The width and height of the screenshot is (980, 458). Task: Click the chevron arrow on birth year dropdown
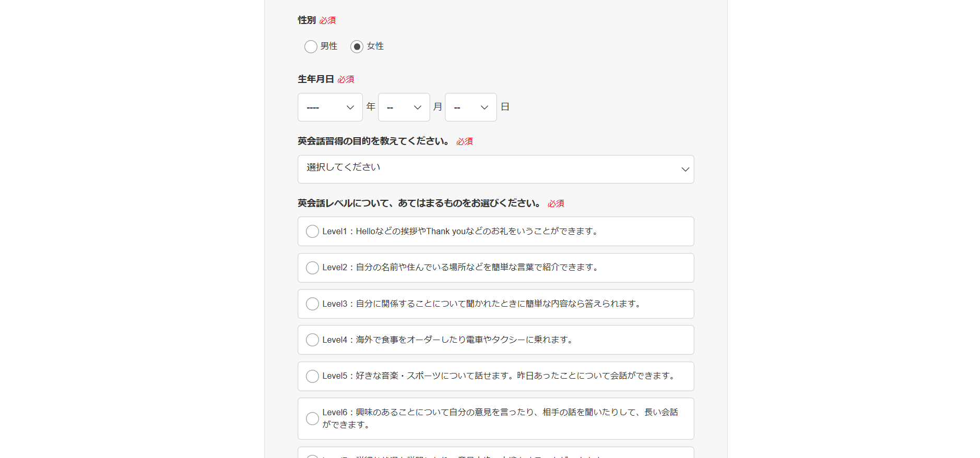pos(350,107)
